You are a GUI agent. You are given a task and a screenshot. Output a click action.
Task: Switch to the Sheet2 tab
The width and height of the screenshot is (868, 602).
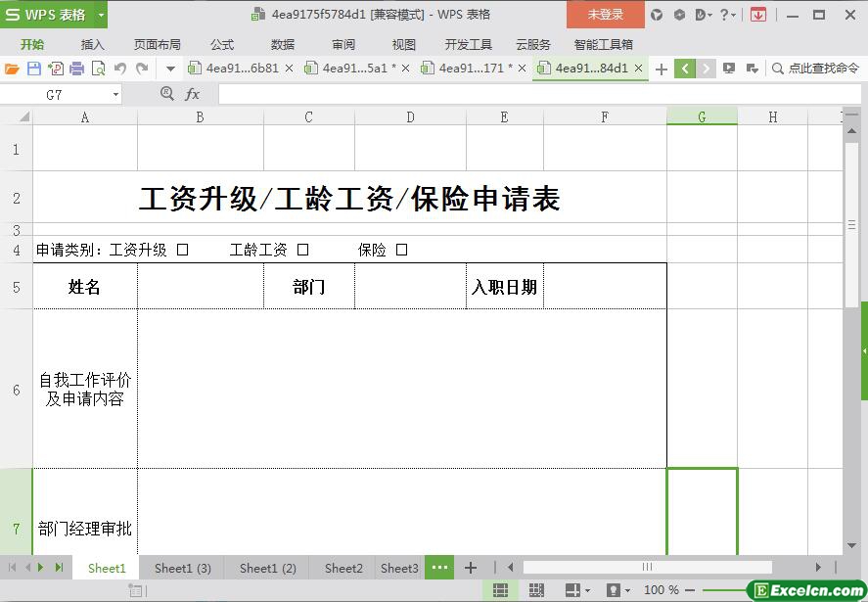(343, 568)
